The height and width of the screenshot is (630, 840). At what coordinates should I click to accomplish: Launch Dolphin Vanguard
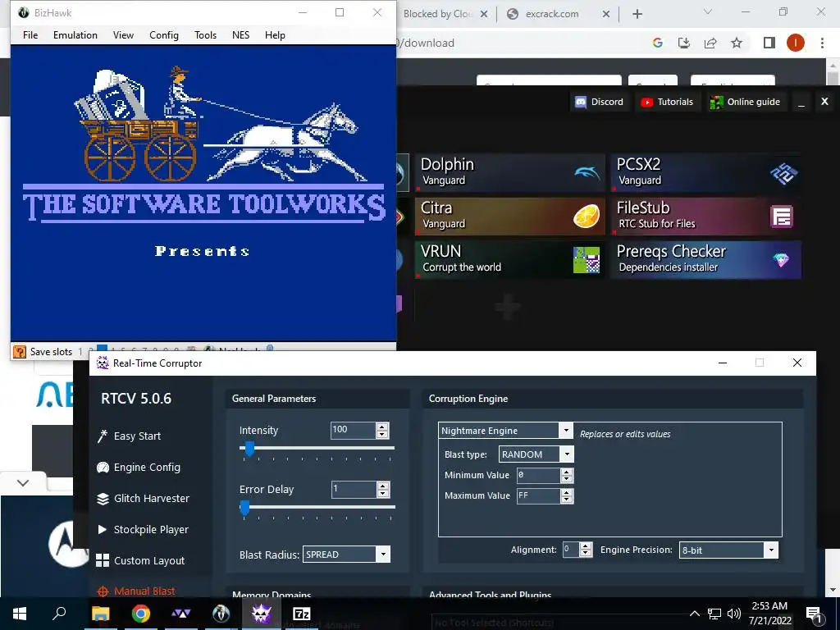(x=510, y=172)
